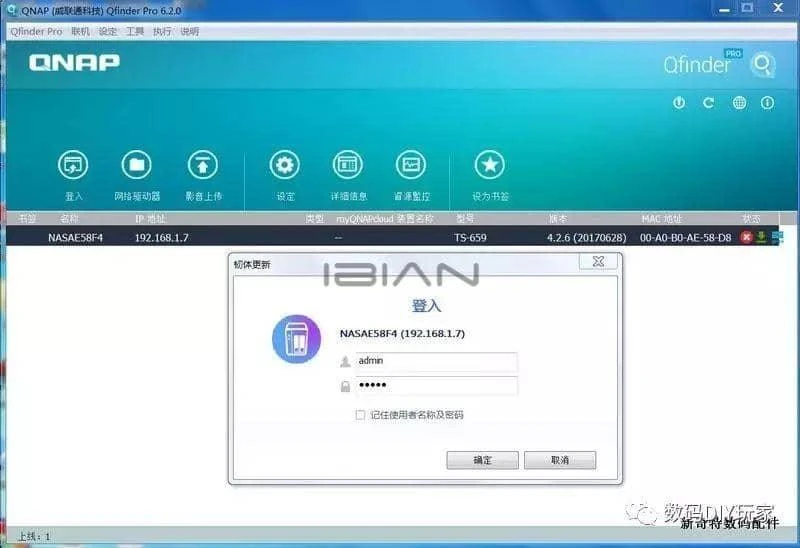The image size is (800, 548).
Task: Tick the 记住使用者名称及密码 checkbox
Action: (x=360, y=415)
